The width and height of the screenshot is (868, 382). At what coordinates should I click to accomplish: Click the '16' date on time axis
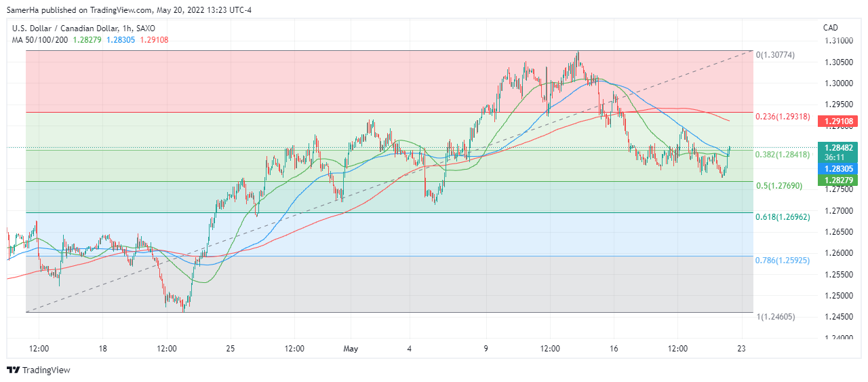(x=614, y=349)
